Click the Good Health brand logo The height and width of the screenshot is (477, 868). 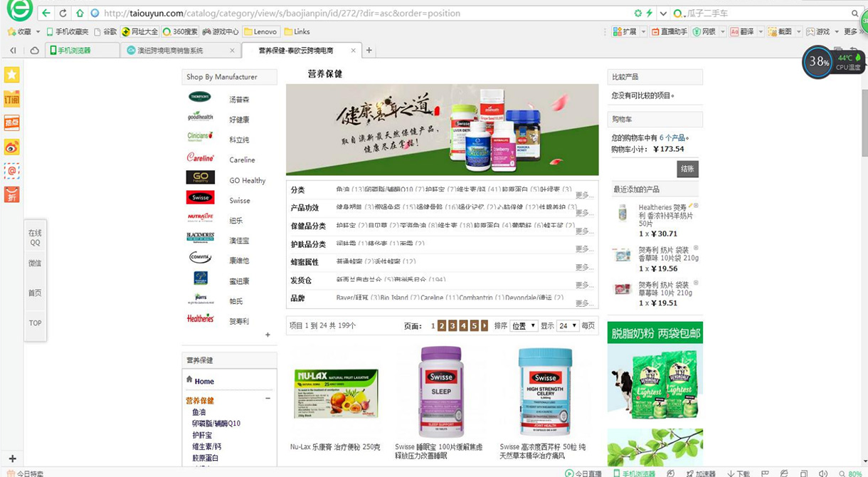200,116
